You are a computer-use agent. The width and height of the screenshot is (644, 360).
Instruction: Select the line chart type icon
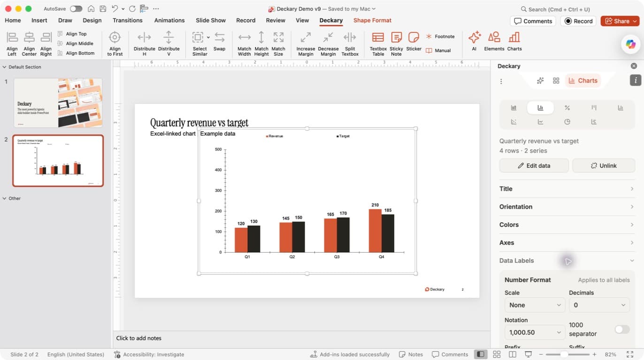(x=540, y=122)
